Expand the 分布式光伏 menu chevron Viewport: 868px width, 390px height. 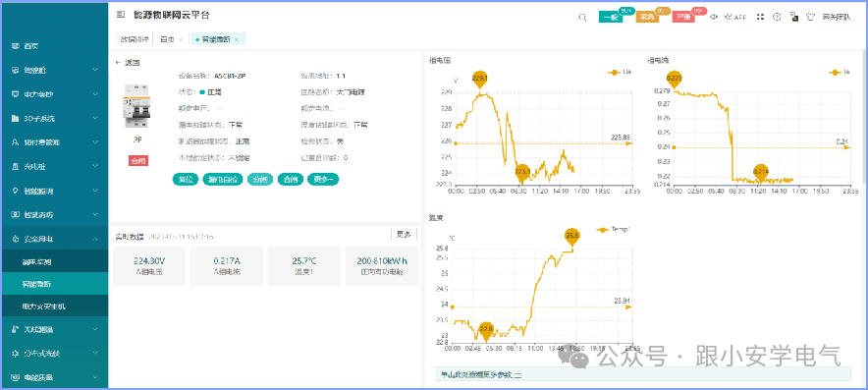[95, 354]
